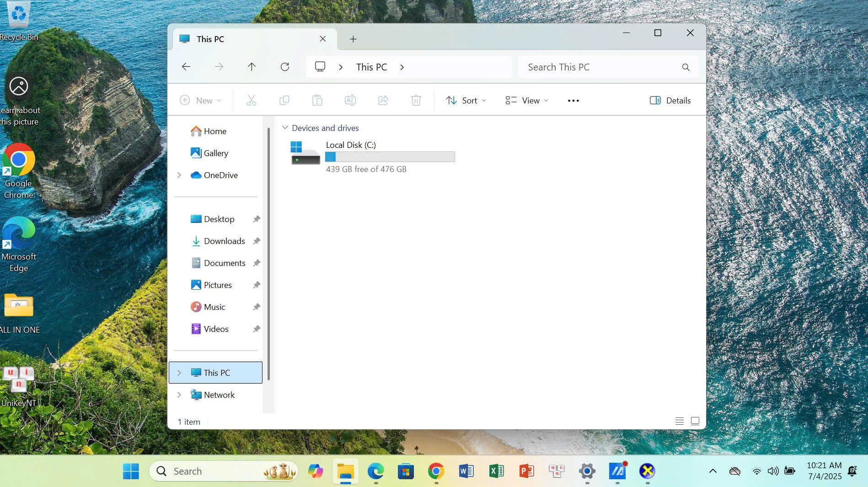Close the This PC tab

(x=323, y=39)
